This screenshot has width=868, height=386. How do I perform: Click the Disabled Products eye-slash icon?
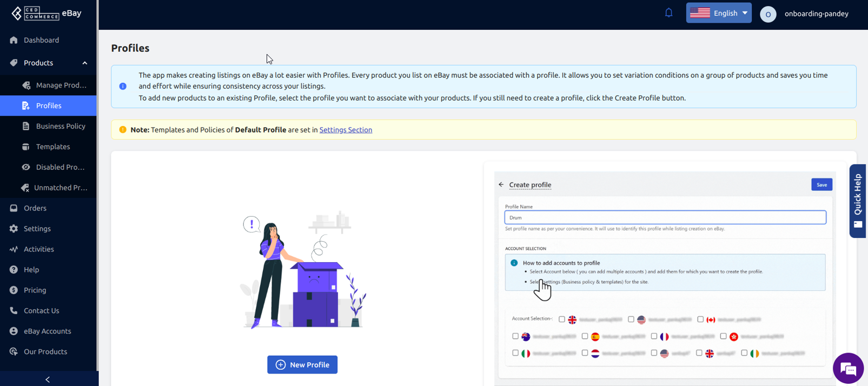click(26, 167)
